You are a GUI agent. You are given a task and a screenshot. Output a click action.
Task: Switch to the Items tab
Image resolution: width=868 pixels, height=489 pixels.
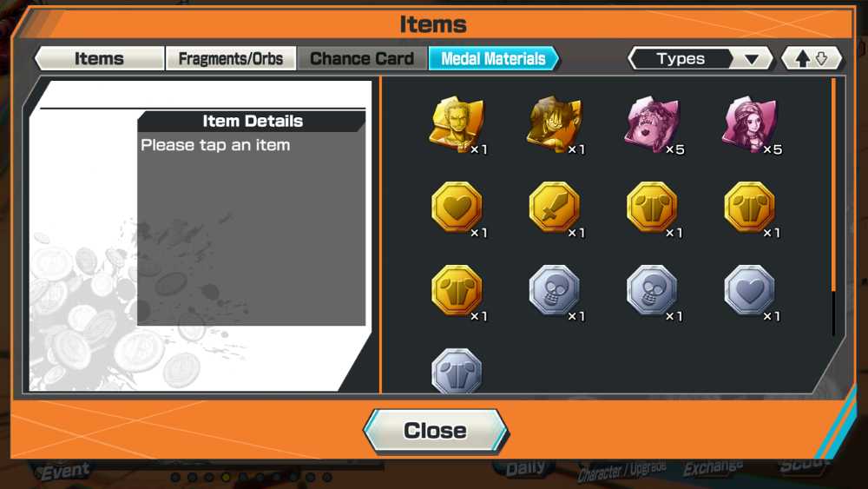99,59
